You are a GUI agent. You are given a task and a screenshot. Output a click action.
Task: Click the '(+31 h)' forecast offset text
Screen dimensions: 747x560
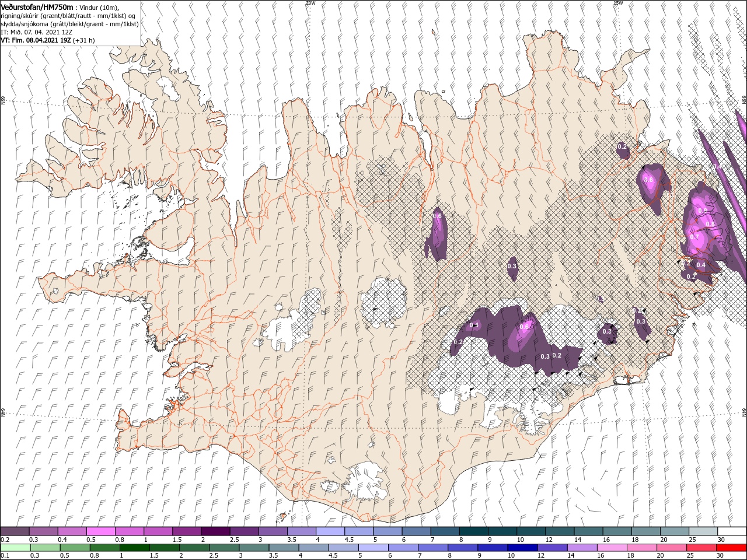(x=84, y=40)
